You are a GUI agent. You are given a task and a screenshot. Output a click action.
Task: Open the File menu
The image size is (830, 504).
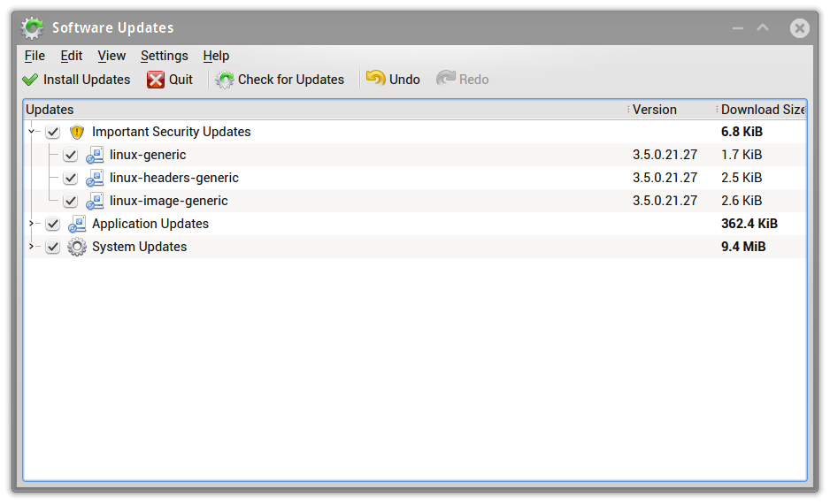35,56
